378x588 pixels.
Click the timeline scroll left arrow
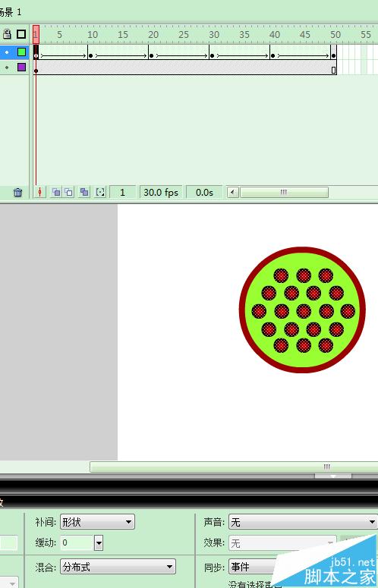232,193
